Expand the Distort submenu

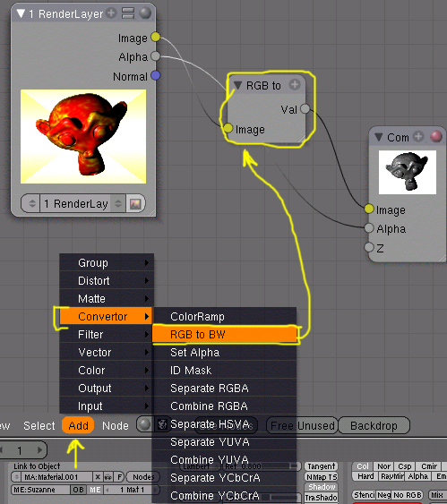(107, 280)
